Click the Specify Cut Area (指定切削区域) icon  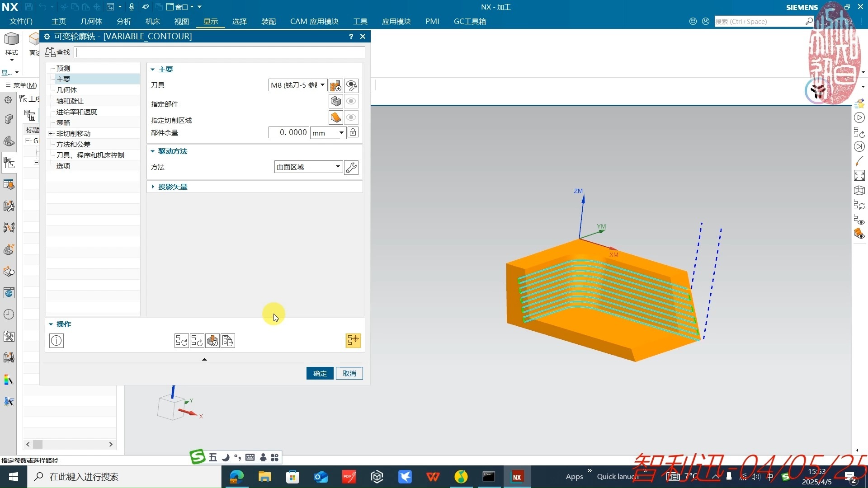click(x=335, y=117)
